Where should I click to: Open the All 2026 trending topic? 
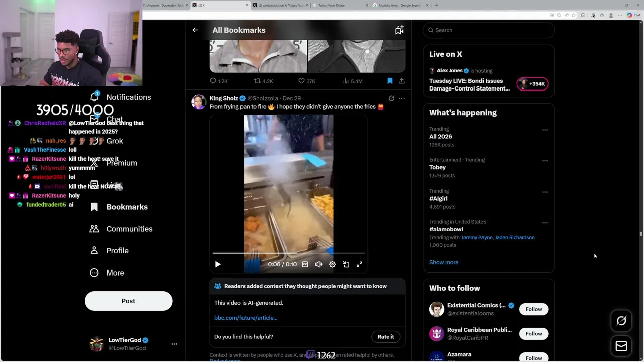click(x=441, y=137)
